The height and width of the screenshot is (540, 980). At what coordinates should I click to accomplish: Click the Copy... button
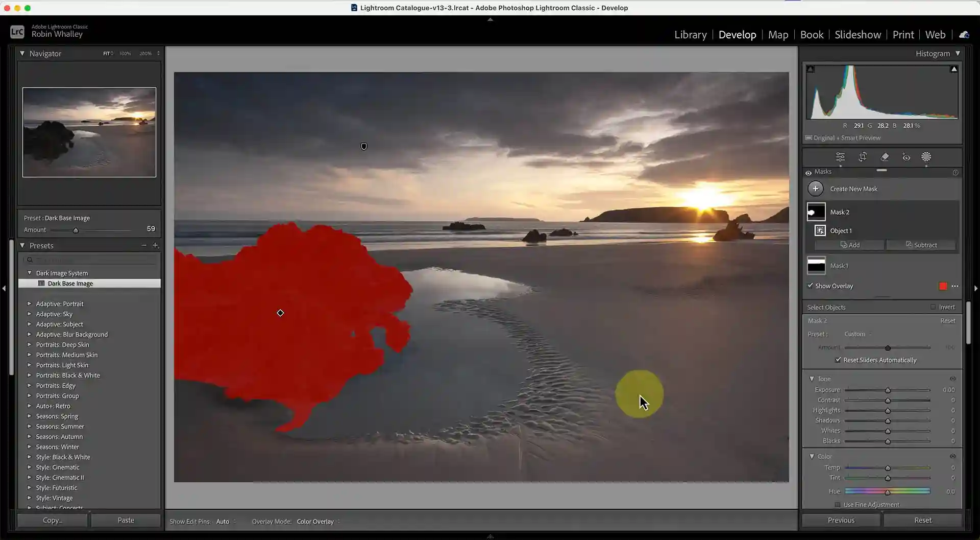(53, 520)
